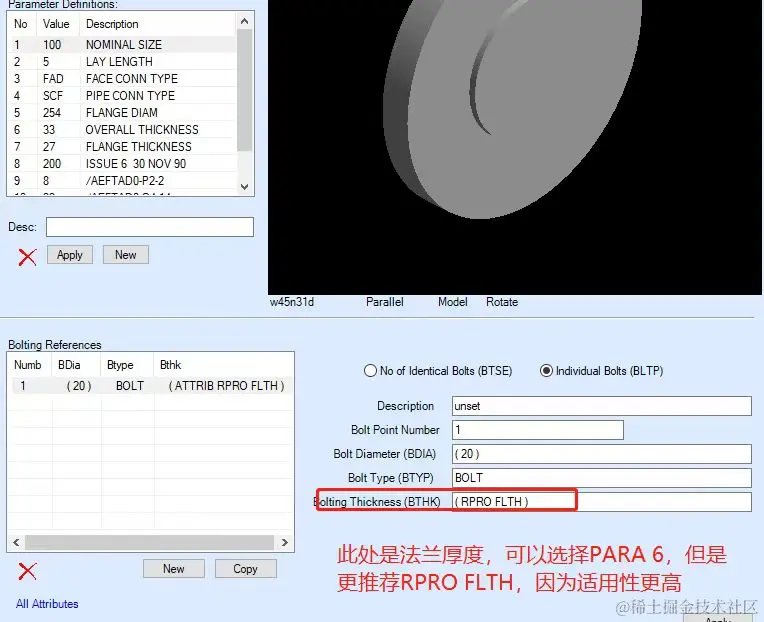Click the 3D flange model view
Viewport: 764px width, 622px height.
pyautogui.click(x=514, y=146)
